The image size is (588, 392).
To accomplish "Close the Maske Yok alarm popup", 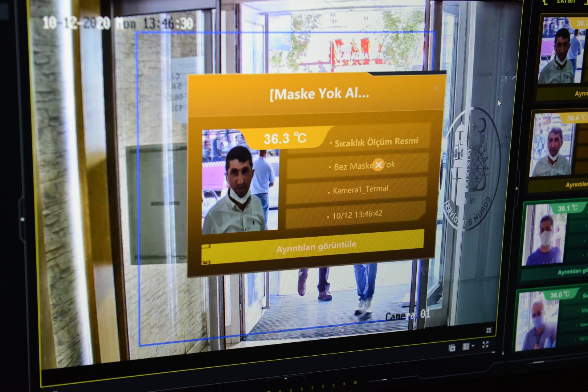I will click(x=436, y=88).
